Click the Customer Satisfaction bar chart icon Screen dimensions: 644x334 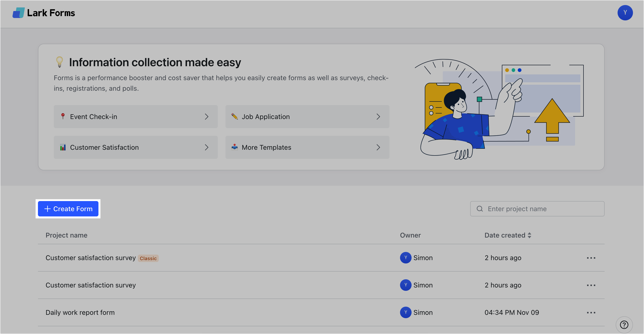pyautogui.click(x=63, y=147)
